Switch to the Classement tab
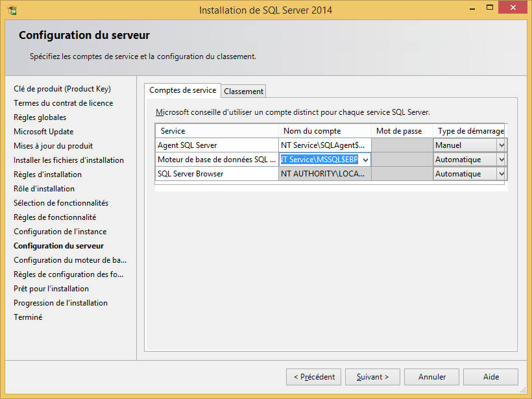 [x=243, y=91]
